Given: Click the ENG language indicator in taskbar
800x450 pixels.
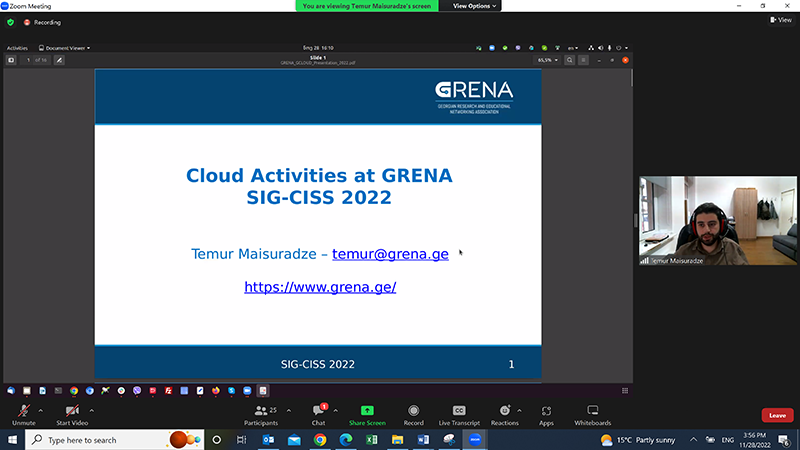Looking at the screenshot, I should tap(728, 440).
